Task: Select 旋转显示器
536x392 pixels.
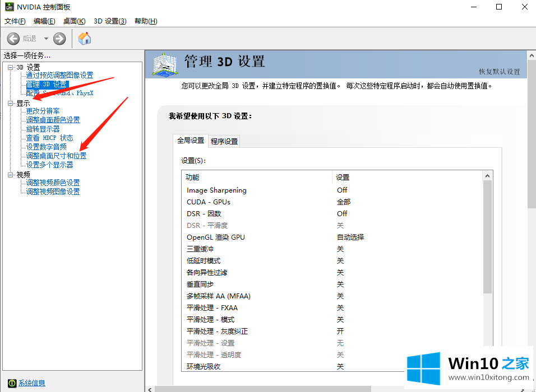Action: coord(43,129)
